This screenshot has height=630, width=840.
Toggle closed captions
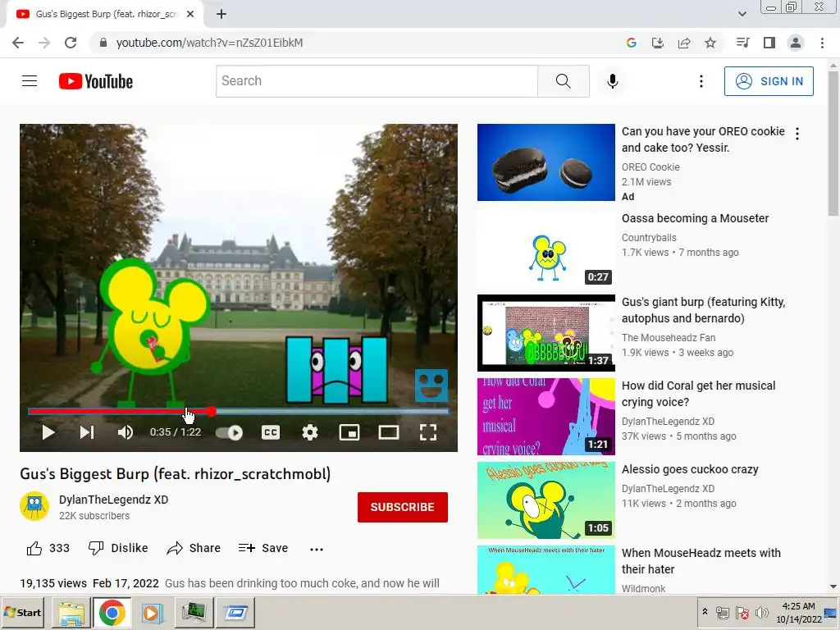point(271,432)
